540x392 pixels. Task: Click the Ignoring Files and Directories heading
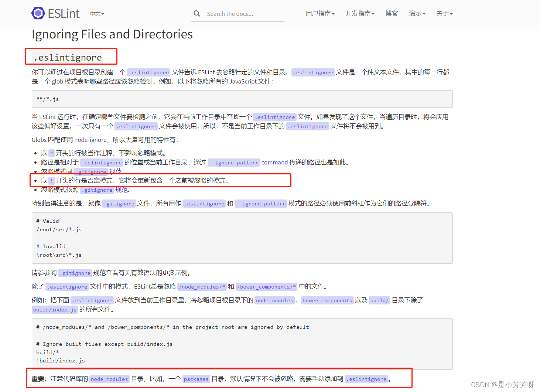tap(112, 34)
